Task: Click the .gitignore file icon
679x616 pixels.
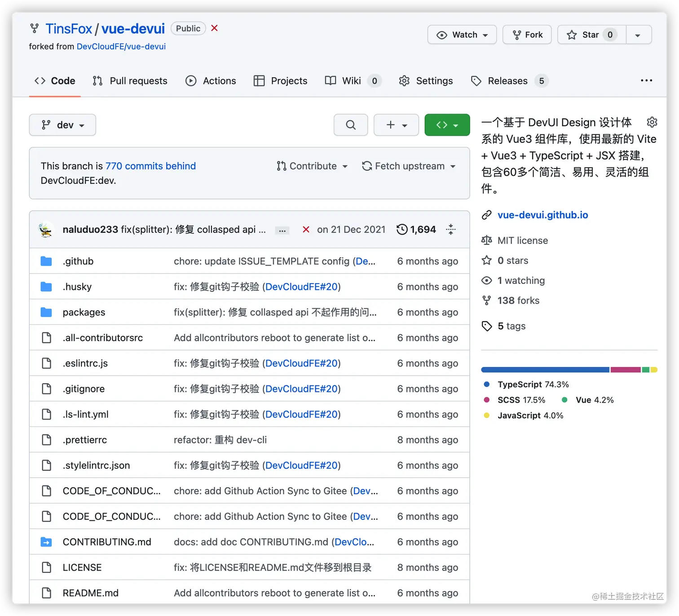Action: (46, 389)
